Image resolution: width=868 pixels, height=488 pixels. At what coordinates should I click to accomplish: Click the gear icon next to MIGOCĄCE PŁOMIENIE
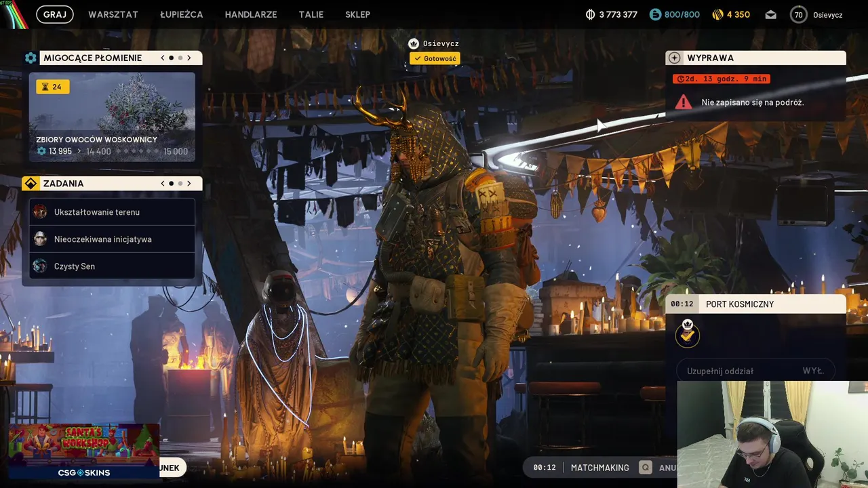pyautogui.click(x=31, y=58)
